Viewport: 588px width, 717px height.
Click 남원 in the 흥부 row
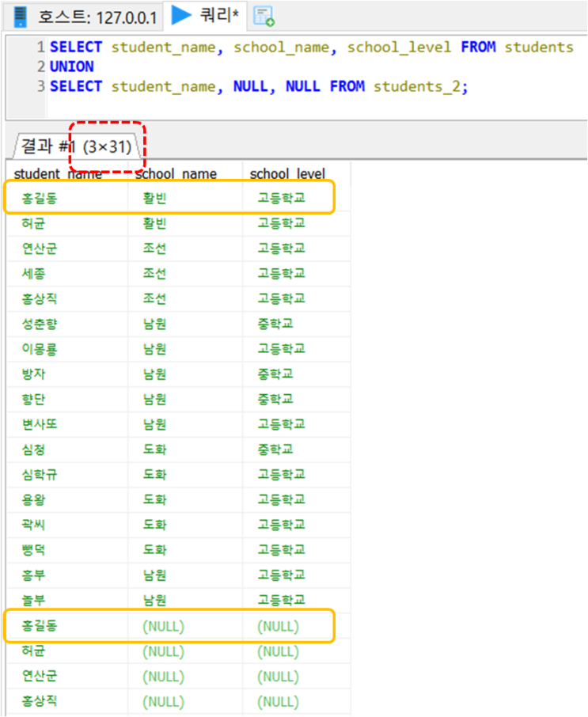154,575
